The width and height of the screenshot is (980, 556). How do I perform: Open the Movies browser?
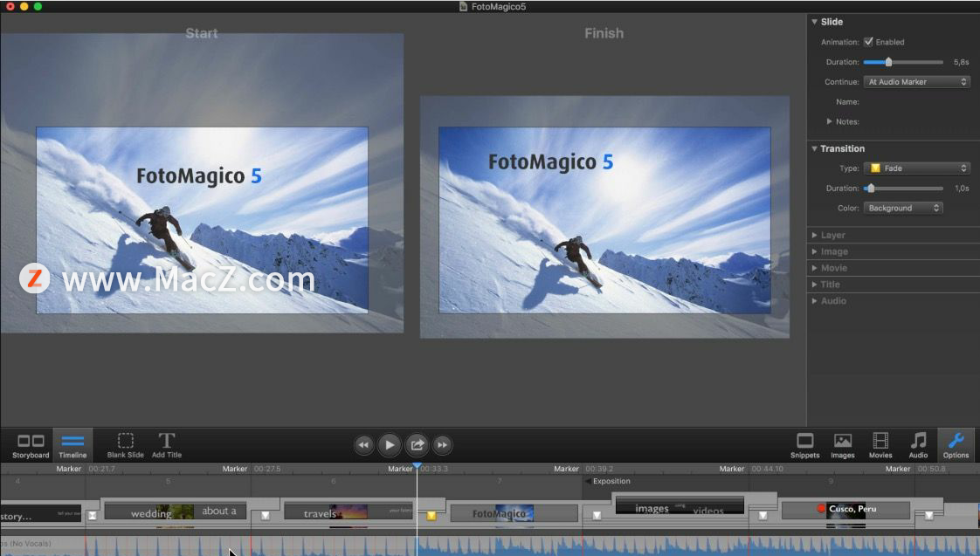(880, 446)
